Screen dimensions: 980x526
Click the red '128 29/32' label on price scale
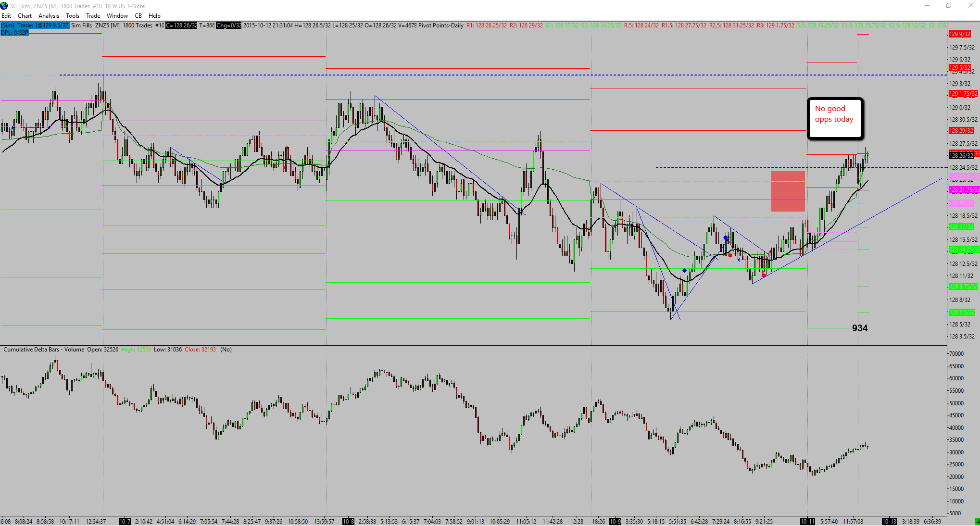point(961,131)
